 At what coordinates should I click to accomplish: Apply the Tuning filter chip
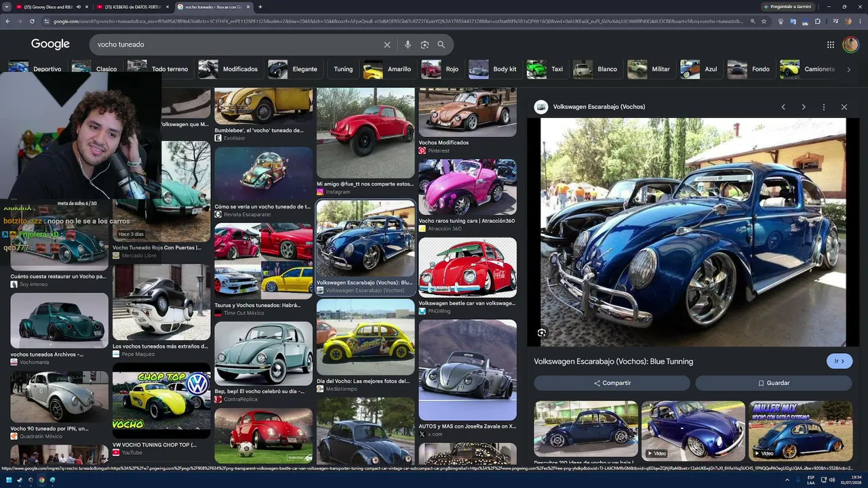pos(342,69)
